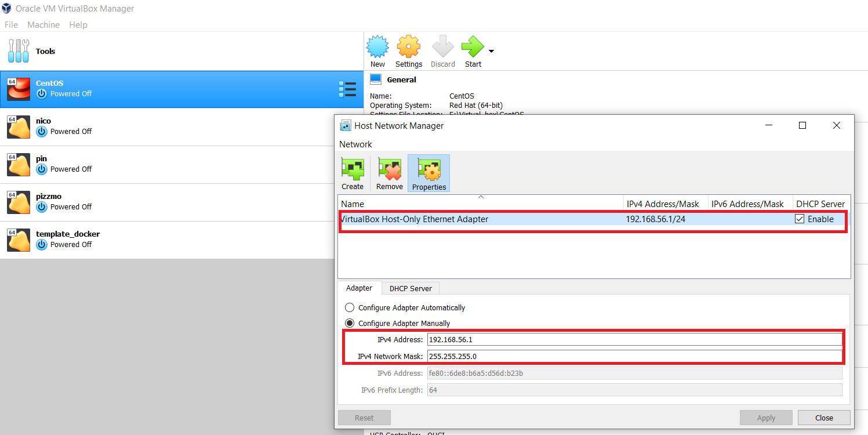Image resolution: width=868 pixels, height=435 pixels.
Task: Click the Tools wrench icon
Action: click(x=19, y=51)
